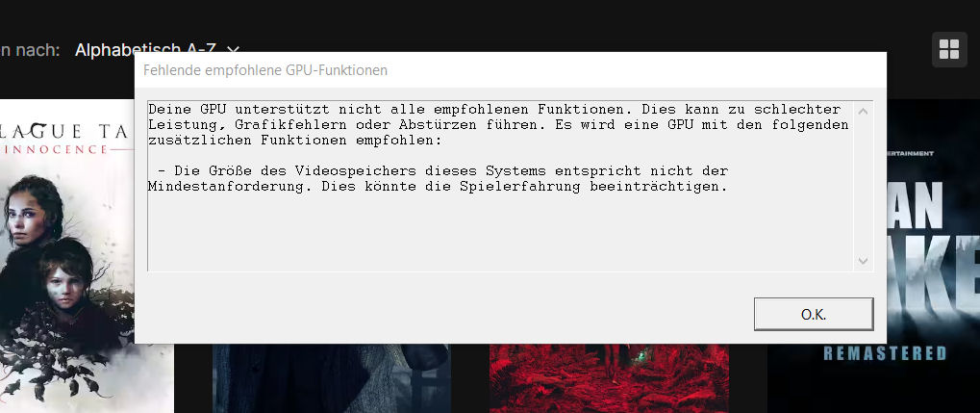The width and height of the screenshot is (980, 413).
Task: Expand the sort chevron beside Alphabetisch A-Z
Action: [x=233, y=50]
